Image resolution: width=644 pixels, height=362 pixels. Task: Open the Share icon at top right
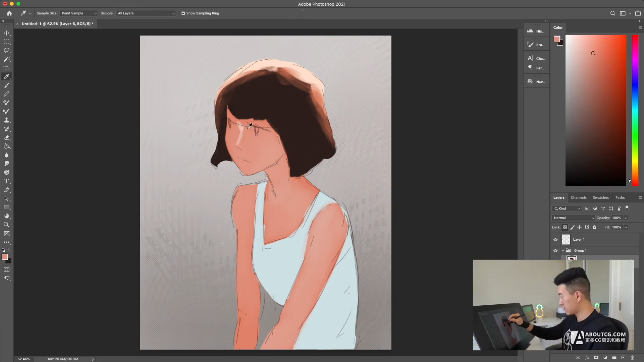tap(638, 13)
